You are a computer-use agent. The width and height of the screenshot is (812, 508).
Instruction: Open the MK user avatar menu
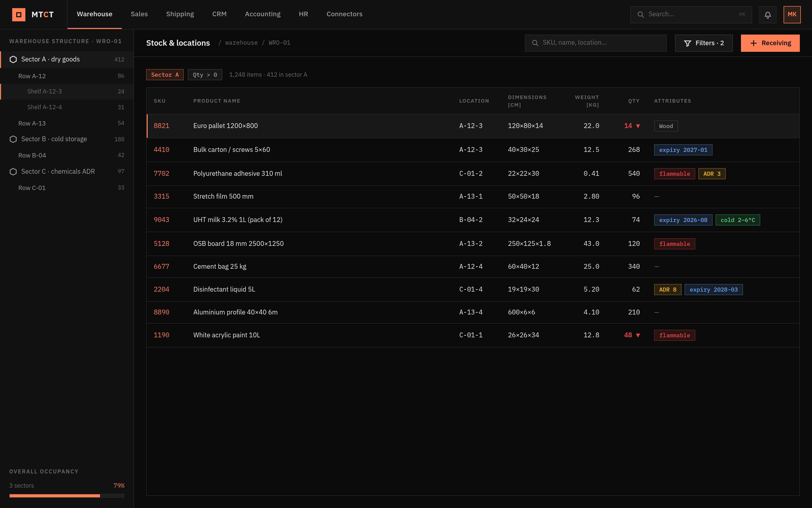(x=792, y=14)
